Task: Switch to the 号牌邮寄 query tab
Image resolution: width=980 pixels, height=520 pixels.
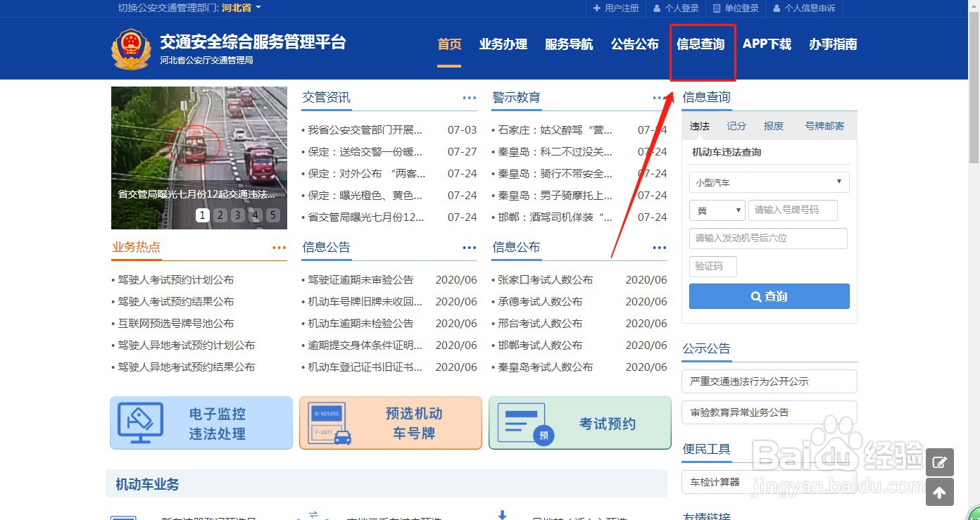Action: tap(824, 126)
